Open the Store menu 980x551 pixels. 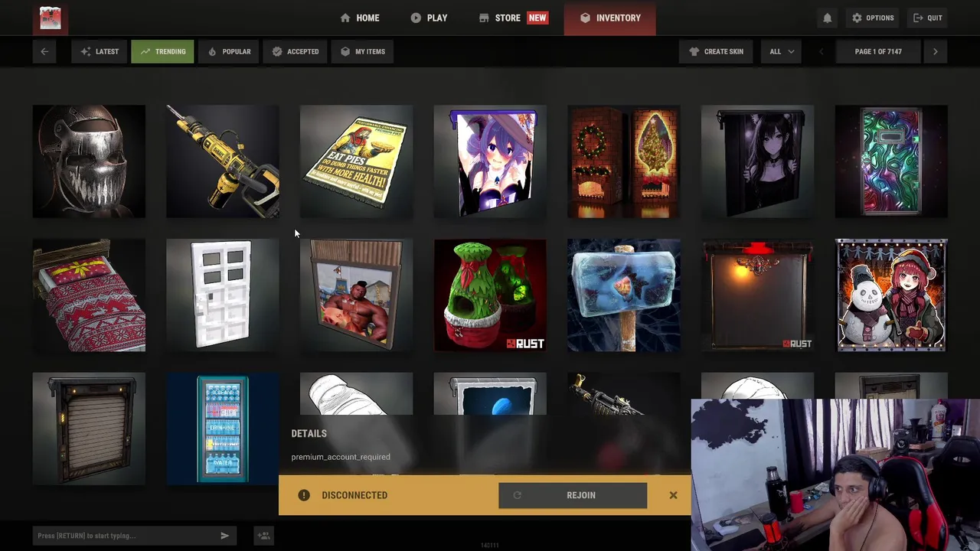pos(512,18)
